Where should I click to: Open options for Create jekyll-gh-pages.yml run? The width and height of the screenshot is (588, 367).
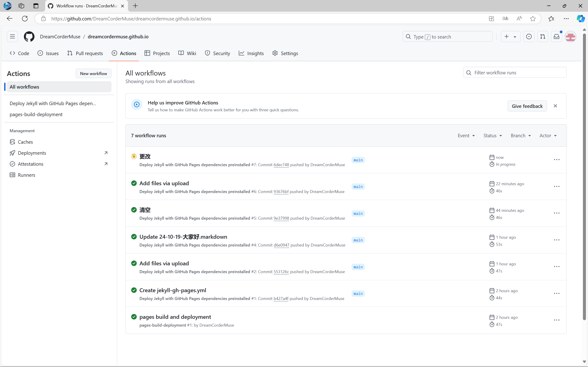(557, 294)
